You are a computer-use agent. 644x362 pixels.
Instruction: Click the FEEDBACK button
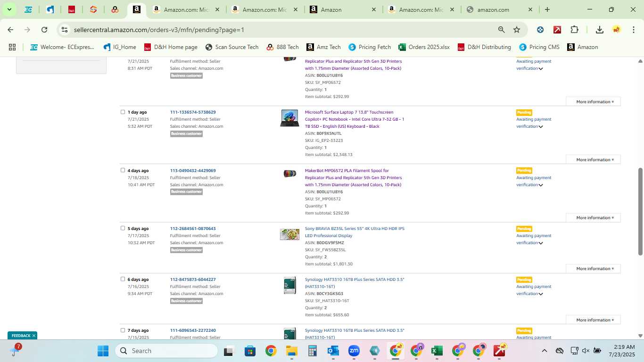click(x=21, y=336)
